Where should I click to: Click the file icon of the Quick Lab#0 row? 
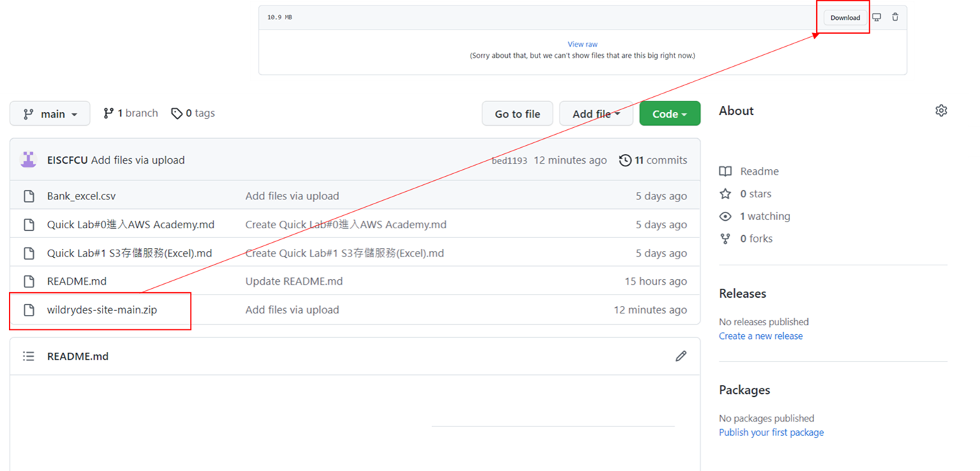(29, 225)
